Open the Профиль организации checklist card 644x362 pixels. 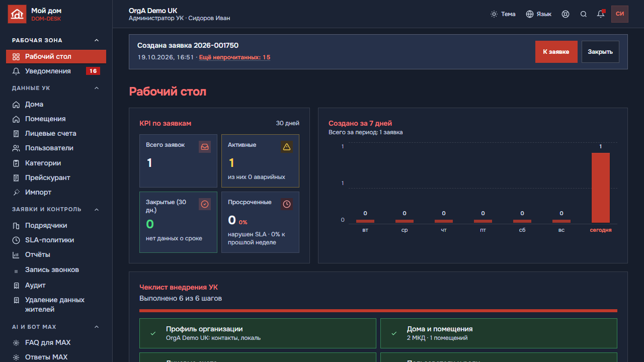258,333
